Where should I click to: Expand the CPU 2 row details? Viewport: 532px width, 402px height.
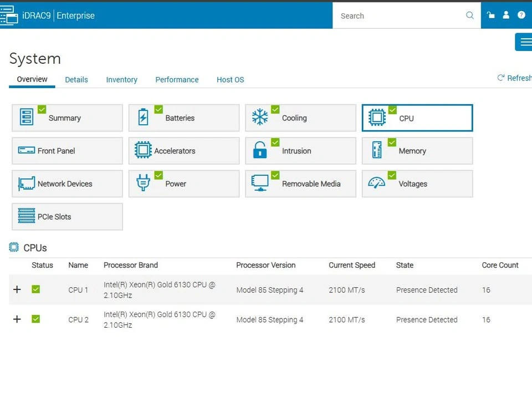point(17,319)
